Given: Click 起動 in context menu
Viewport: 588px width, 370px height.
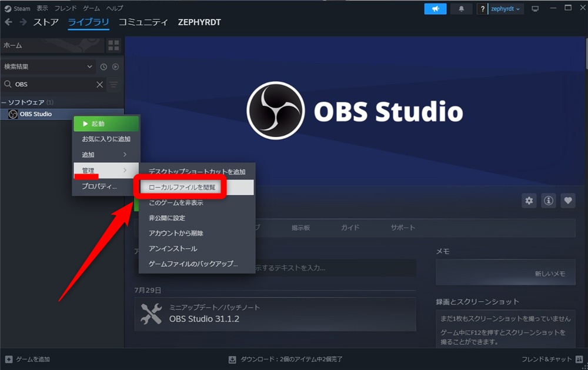Looking at the screenshot, I should (106, 124).
